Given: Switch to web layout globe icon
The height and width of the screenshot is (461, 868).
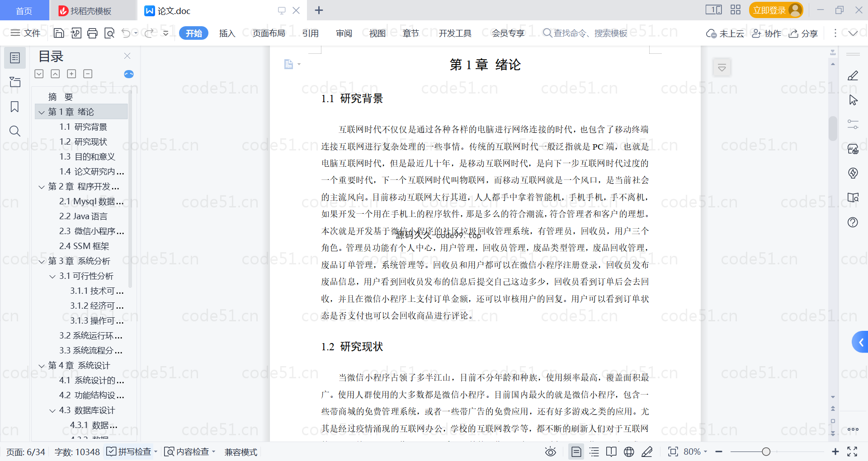Looking at the screenshot, I should click(x=629, y=452).
